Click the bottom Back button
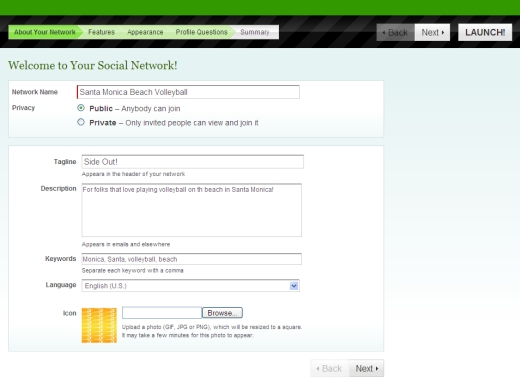This screenshot has width=520, height=389. click(330, 368)
